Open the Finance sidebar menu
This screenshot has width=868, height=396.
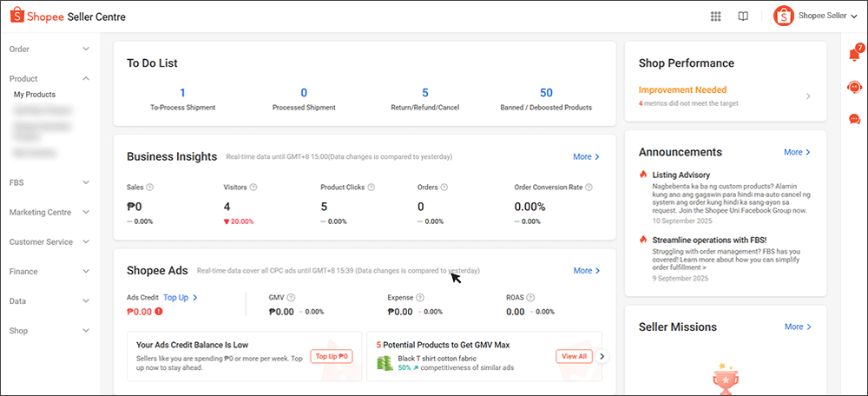[49, 272]
